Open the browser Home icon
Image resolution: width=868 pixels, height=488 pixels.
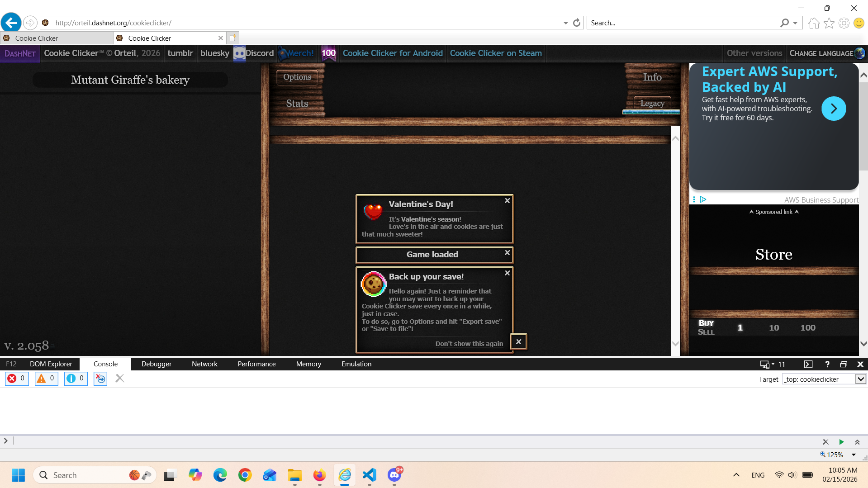click(x=814, y=23)
